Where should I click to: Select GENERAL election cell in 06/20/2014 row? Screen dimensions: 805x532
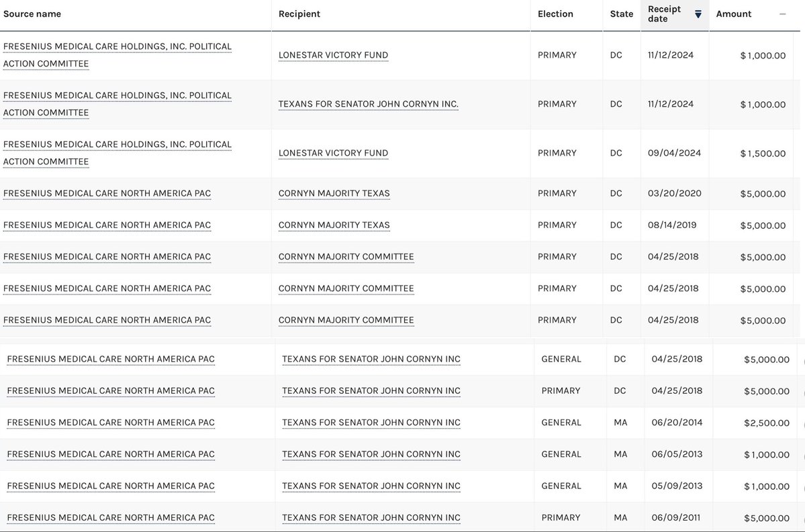(561, 423)
